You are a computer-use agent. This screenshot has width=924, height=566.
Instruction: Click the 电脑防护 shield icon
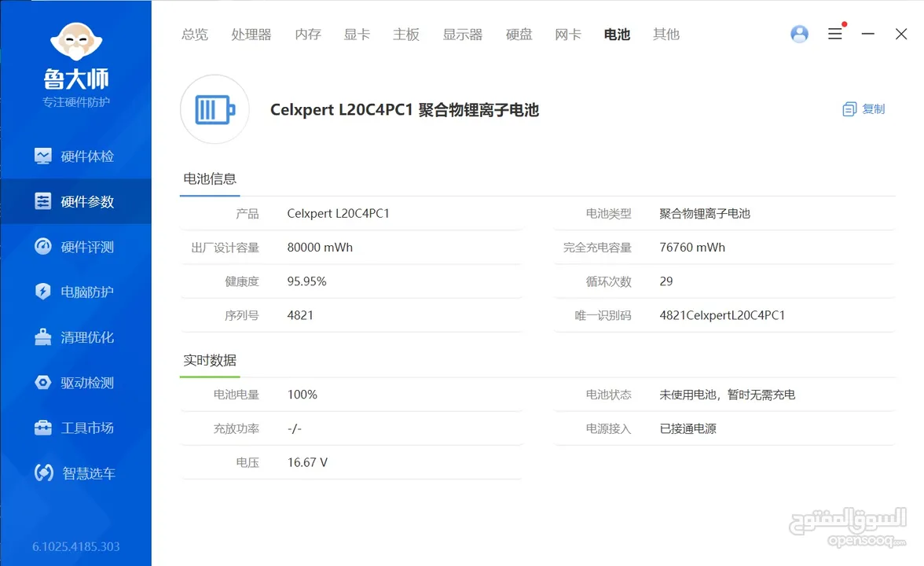coord(43,291)
